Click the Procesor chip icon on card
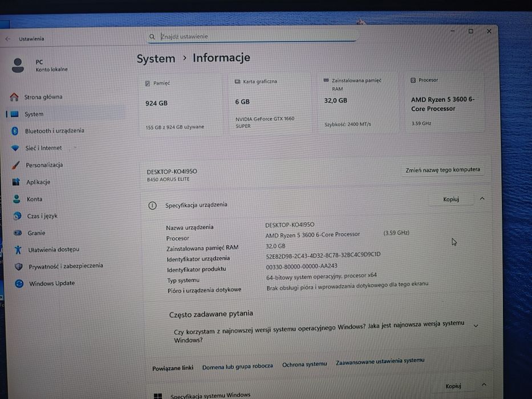The height and width of the screenshot is (399, 532). tap(413, 80)
